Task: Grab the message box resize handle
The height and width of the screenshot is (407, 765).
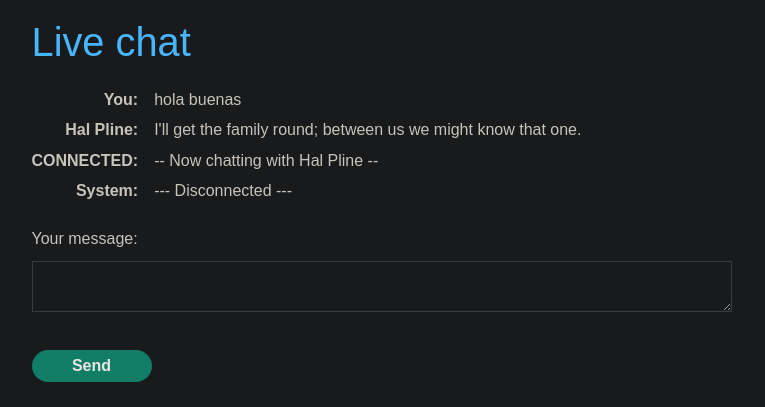Action: pyautogui.click(x=727, y=307)
